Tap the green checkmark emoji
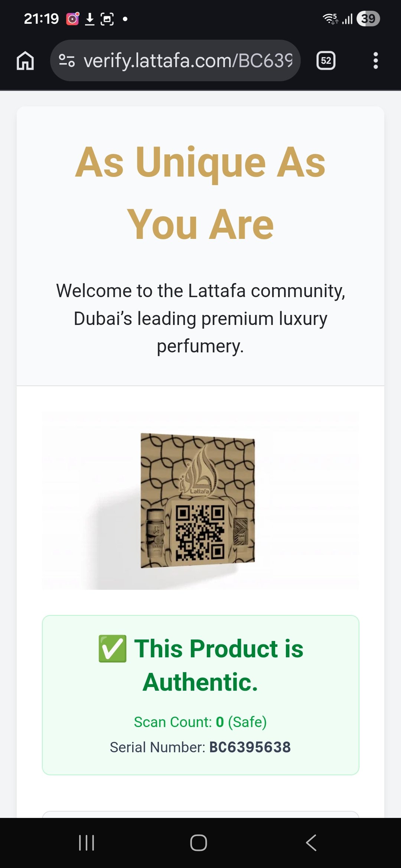Screen dimensions: 401x868 point(112,649)
